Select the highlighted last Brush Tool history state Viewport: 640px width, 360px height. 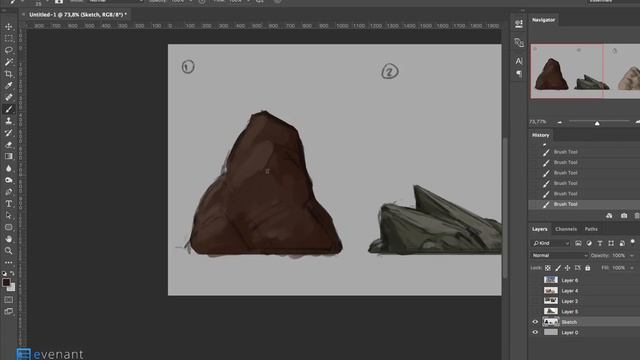pyautogui.click(x=584, y=204)
